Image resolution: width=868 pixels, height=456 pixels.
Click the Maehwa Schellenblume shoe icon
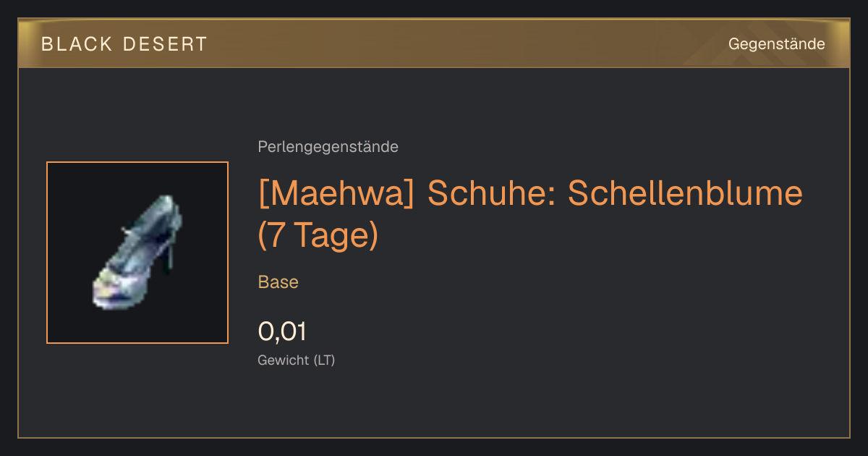tap(137, 253)
